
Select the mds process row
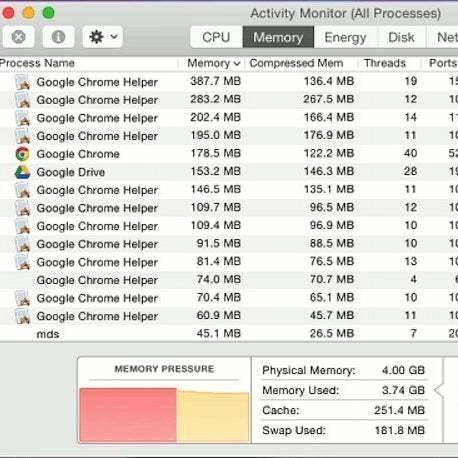(229, 334)
